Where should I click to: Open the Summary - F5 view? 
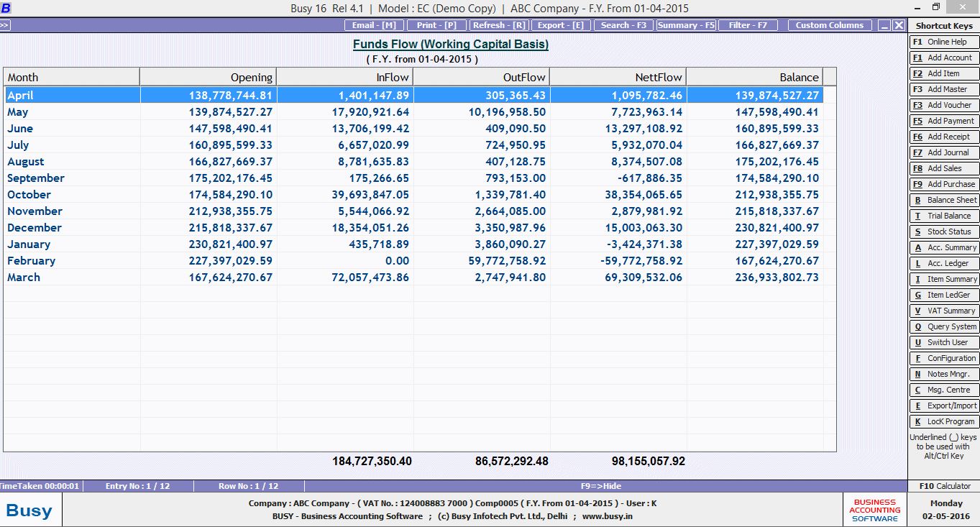[686, 25]
